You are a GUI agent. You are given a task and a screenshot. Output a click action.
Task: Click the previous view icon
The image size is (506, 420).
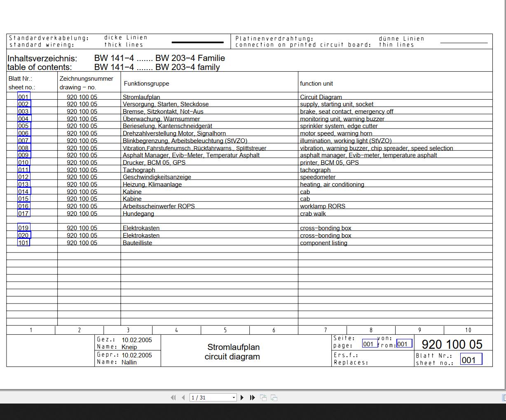click(x=263, y=397)
